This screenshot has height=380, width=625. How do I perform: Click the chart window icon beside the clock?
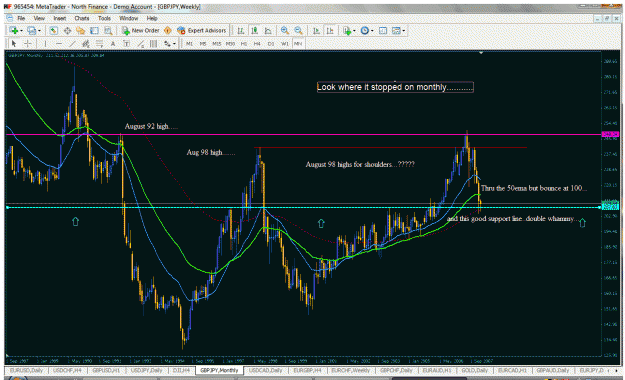click(x=383, y=31)
